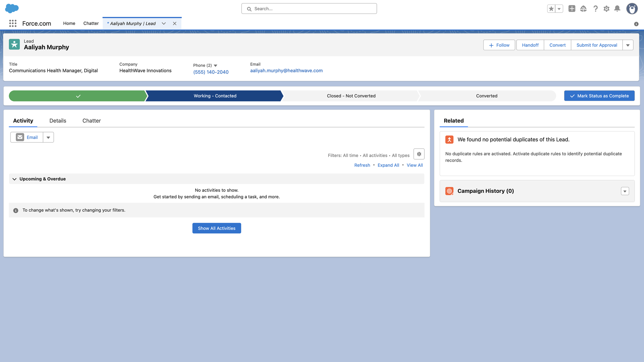
Task: Expand the Phone (2) dropdown
Action: tap(215, 65)
